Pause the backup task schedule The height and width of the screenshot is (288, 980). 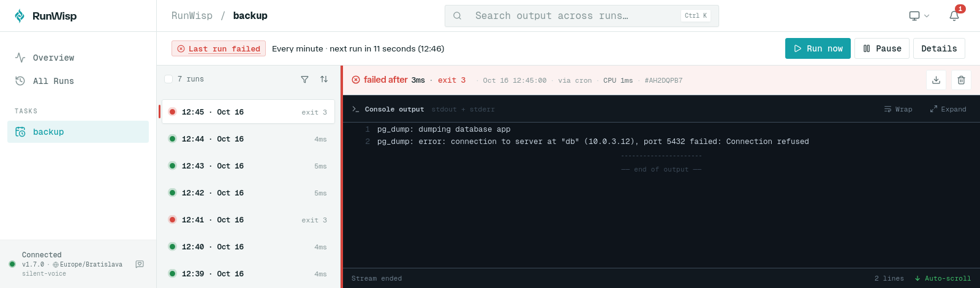[x=882, y=48]
